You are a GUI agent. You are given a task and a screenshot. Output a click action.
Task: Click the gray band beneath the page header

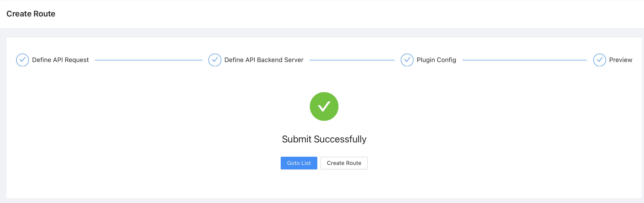click(322, 33)
